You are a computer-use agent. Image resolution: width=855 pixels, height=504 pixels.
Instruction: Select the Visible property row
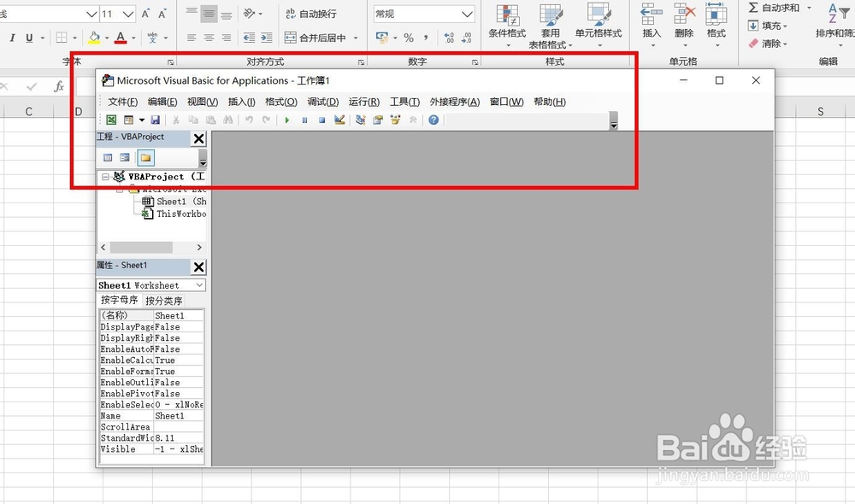[151, 449]
